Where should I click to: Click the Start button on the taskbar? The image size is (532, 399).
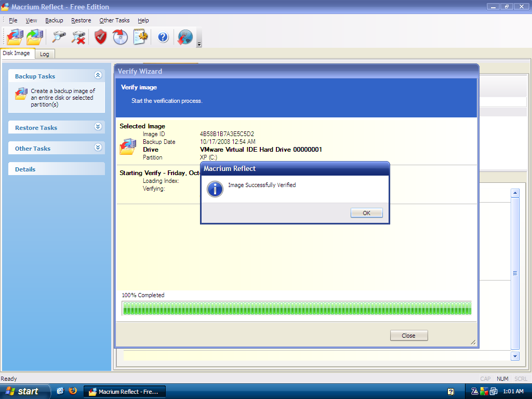tap(24, 391)
